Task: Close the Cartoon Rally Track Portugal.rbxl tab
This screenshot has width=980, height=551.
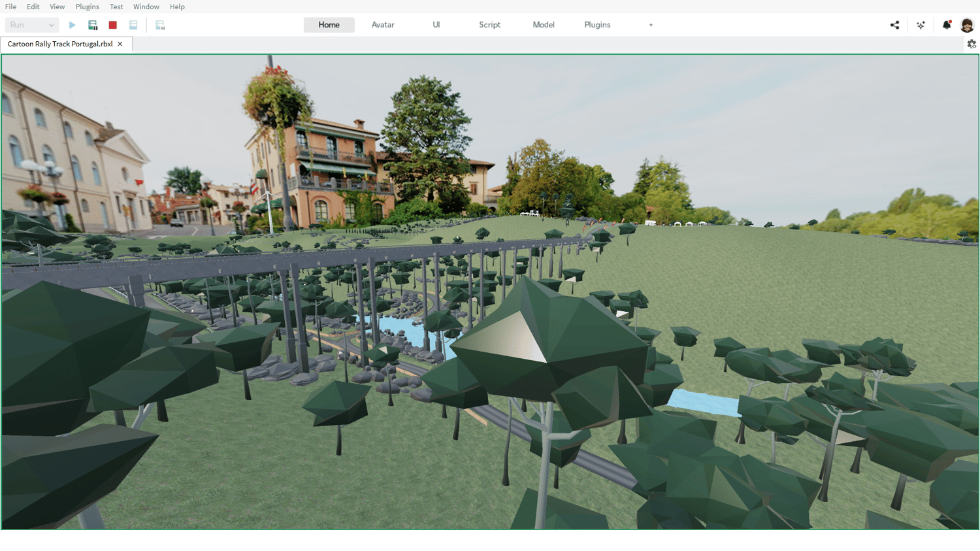Action: 120,44
